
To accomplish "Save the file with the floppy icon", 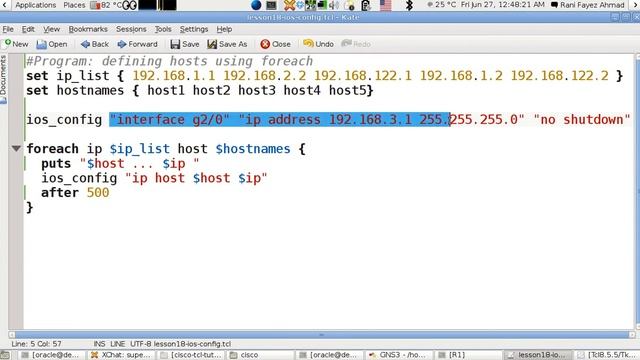I will (185, 44).
